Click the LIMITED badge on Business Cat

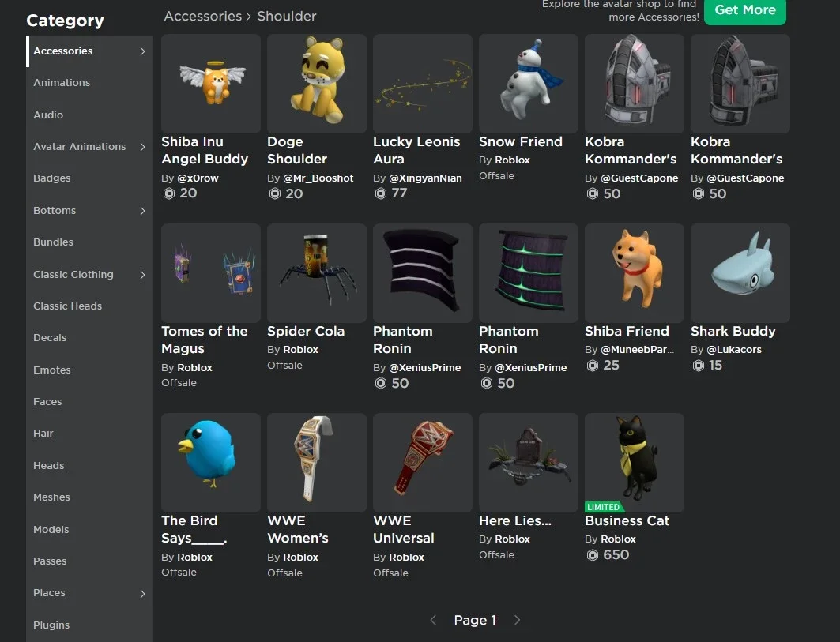[x=603, y=507]
